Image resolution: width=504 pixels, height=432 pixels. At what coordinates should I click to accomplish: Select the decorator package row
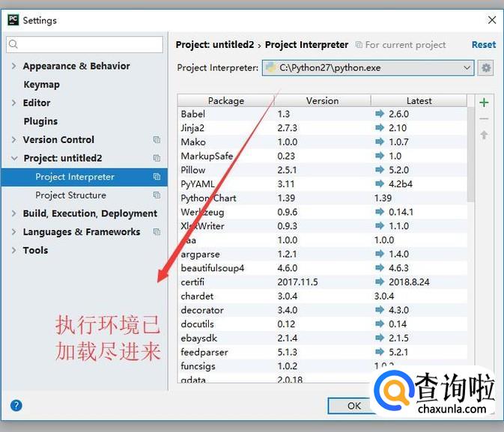coord(322,310)
